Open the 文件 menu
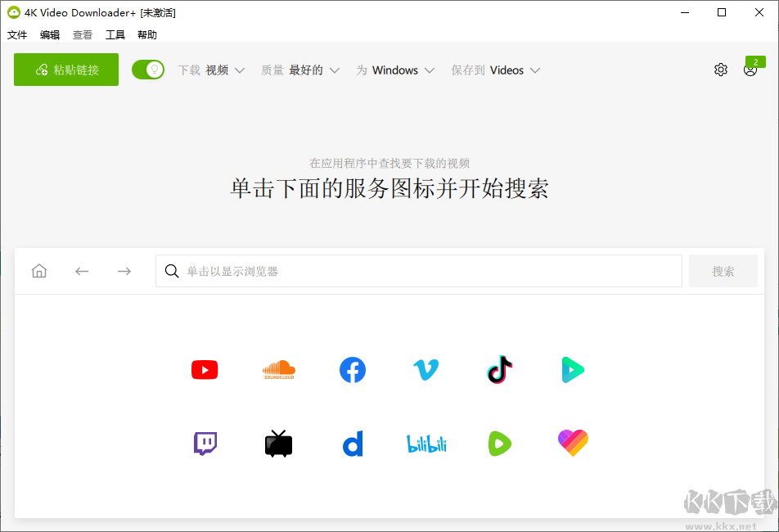Image resolution: width=779 pixels, height=532 pixels. tap(17, 34)
